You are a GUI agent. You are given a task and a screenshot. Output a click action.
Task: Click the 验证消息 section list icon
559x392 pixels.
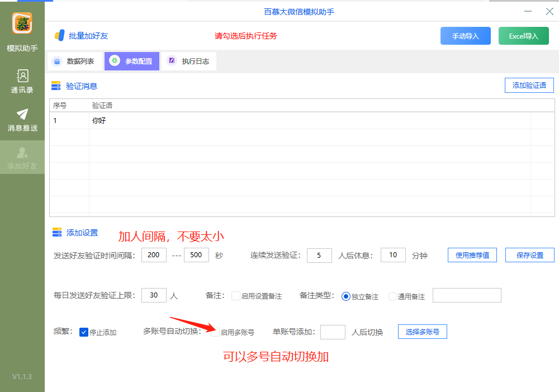point(56,86)
